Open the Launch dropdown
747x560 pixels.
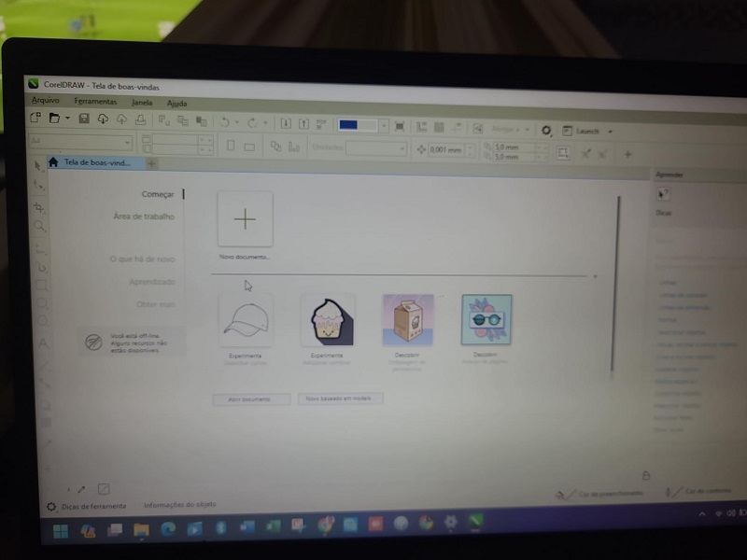pos(610,132)
